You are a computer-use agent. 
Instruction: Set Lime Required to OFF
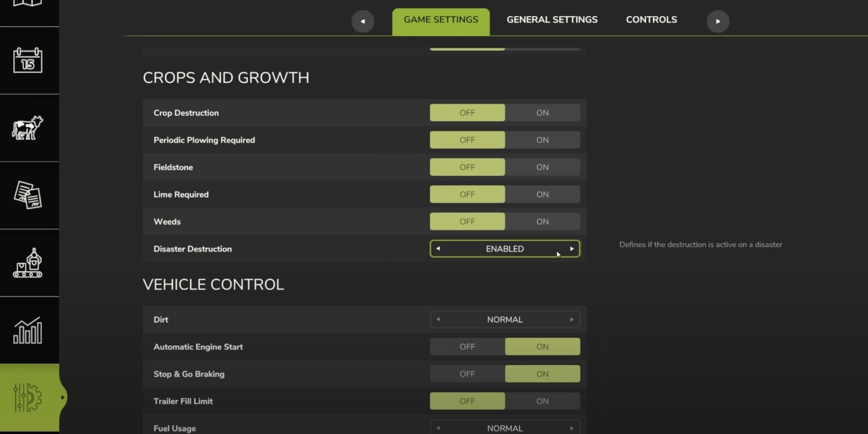[467, 194]
